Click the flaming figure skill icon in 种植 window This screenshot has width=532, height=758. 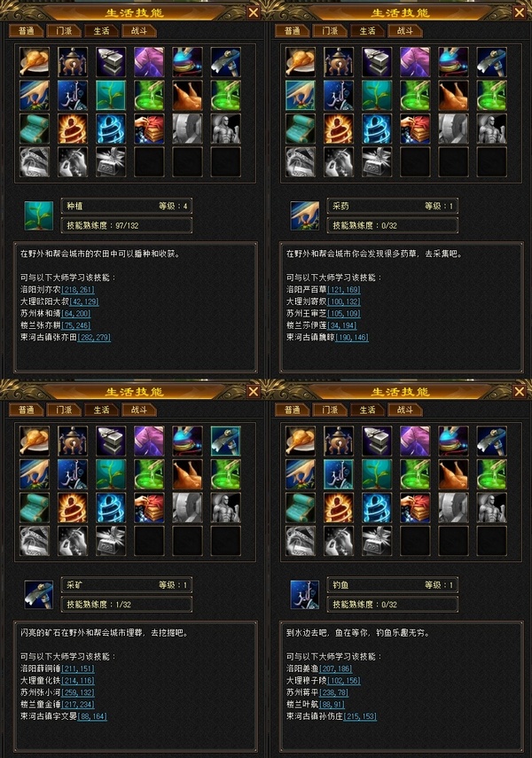pyautogui.click(x=73, y=129)
